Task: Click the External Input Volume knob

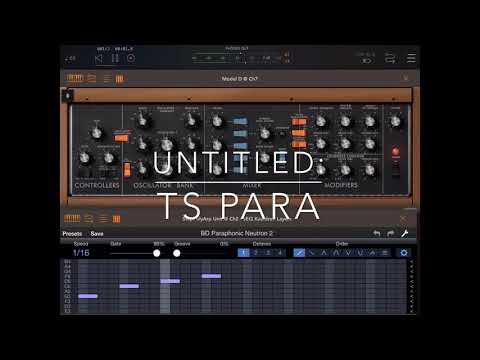Action: (x=265, y=133)
